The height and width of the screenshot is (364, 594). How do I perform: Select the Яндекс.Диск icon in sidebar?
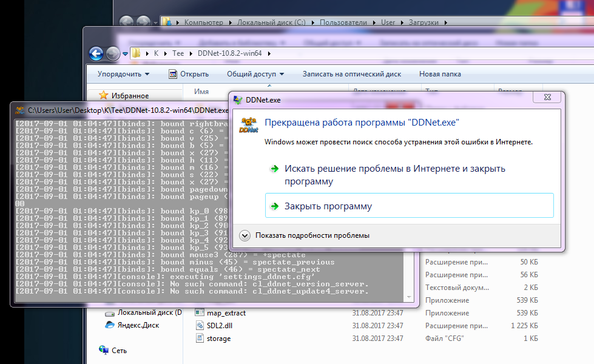(109, 325)
